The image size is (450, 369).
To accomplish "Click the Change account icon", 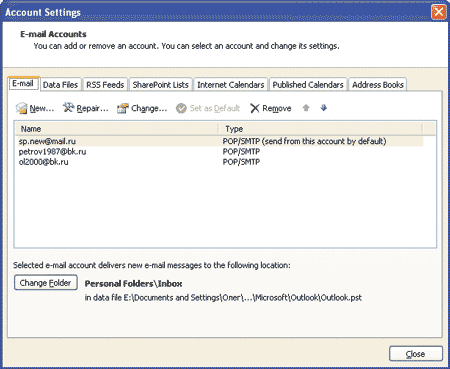I will 123,108.
